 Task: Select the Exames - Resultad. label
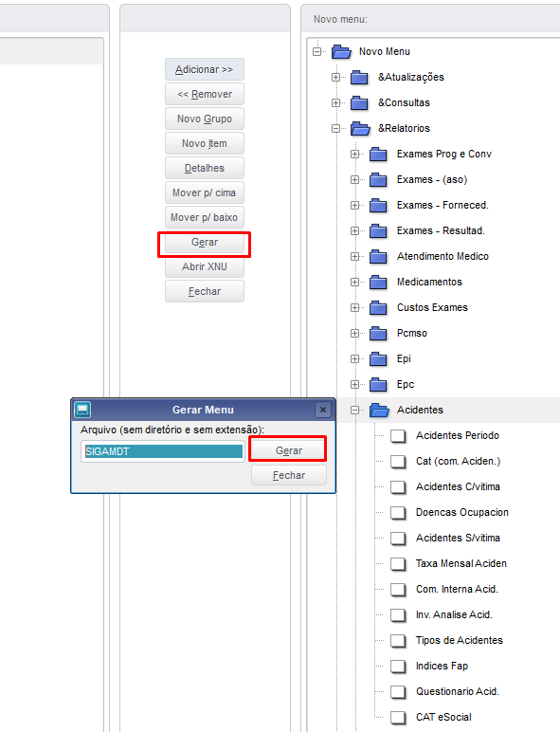[441, 231]
